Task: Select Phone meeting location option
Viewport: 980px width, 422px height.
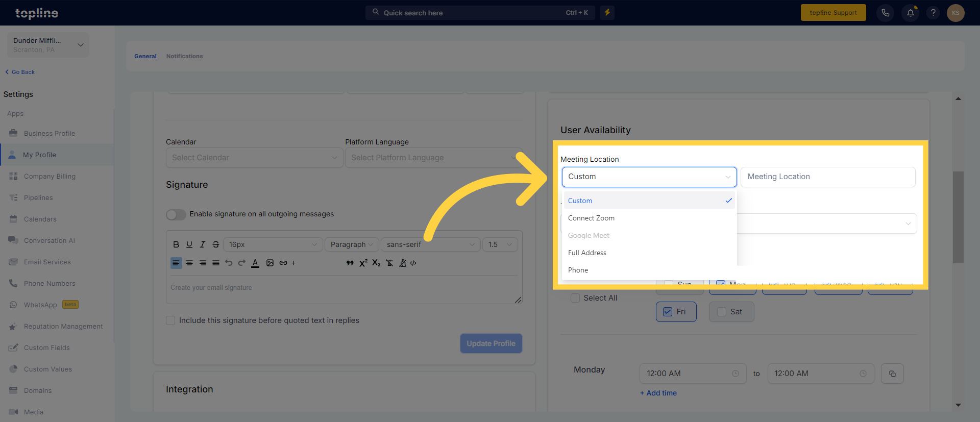Action: (649, 270)
